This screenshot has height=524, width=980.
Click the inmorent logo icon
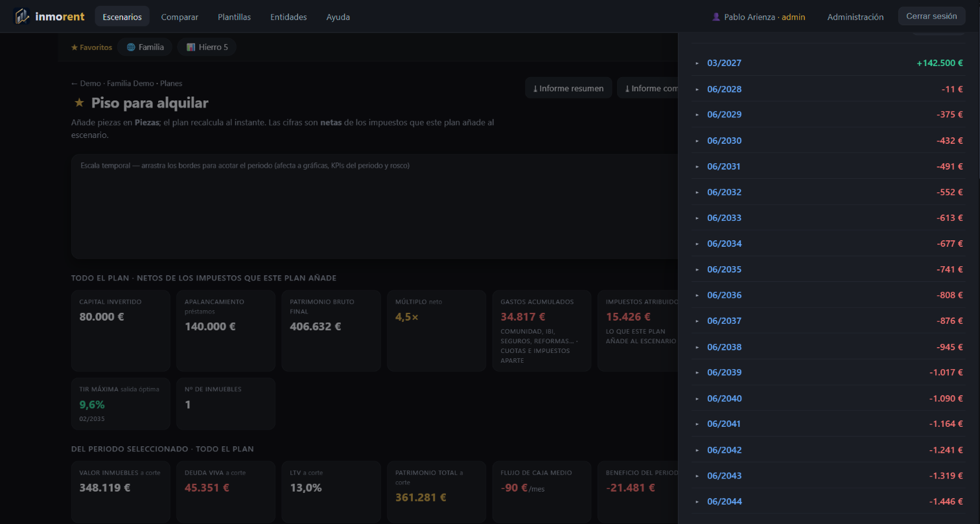(x=22, y=16)
